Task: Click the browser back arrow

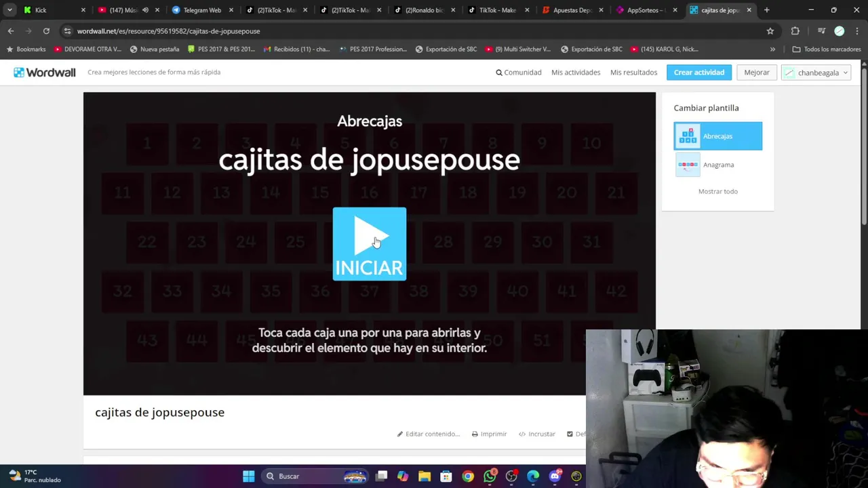Action: click(11, 31)
